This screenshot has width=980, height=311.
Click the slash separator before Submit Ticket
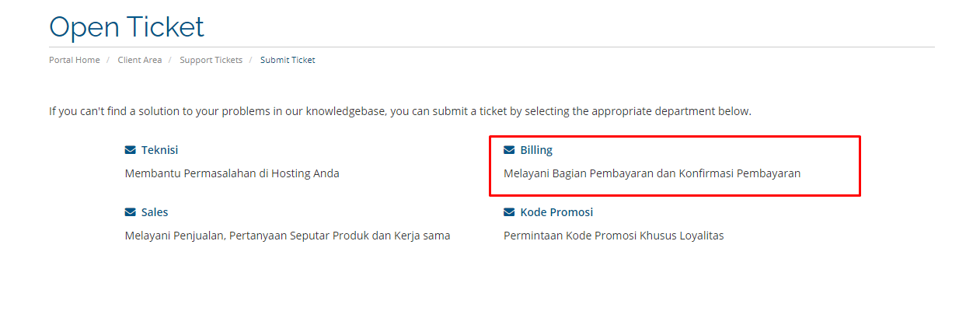(x=251, y=60)
